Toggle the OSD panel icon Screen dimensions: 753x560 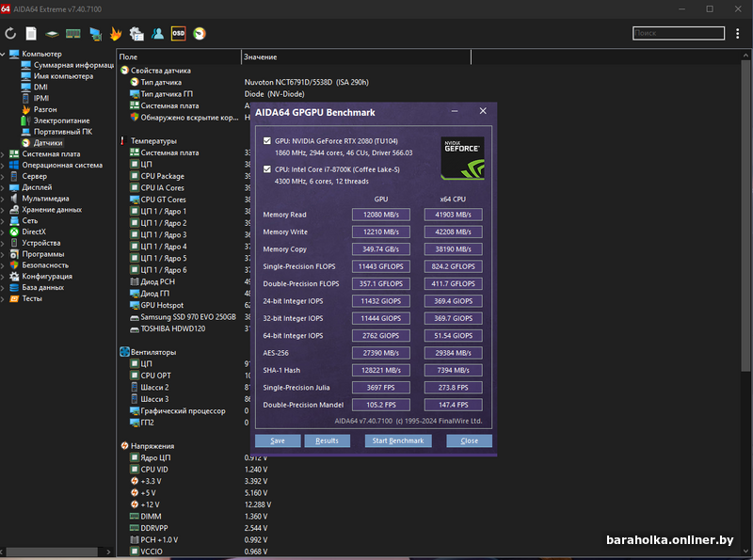pos(178,33)
